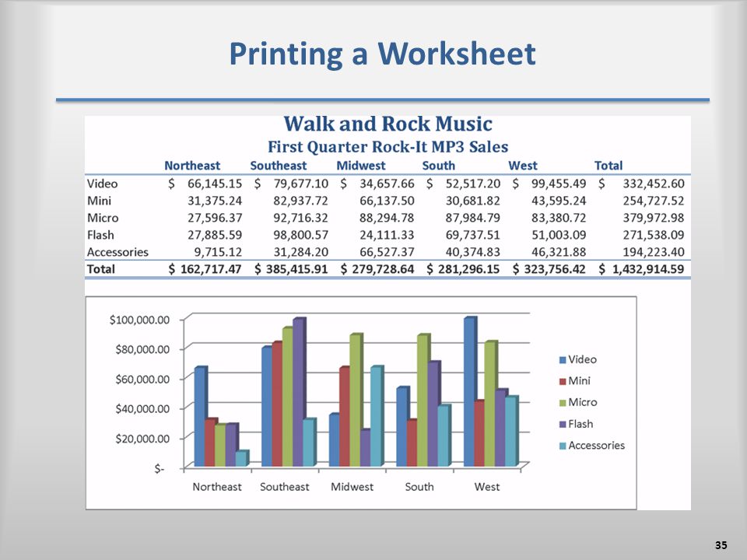Select the Southeast column header in table
Image resolution: width=747 pixels, height=560 pixels.
tap(279, 166)
